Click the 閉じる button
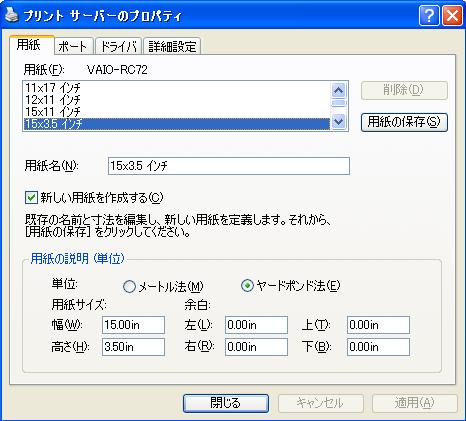The height and width of the screenshot is (421, 466). click(x=226, y=403)
